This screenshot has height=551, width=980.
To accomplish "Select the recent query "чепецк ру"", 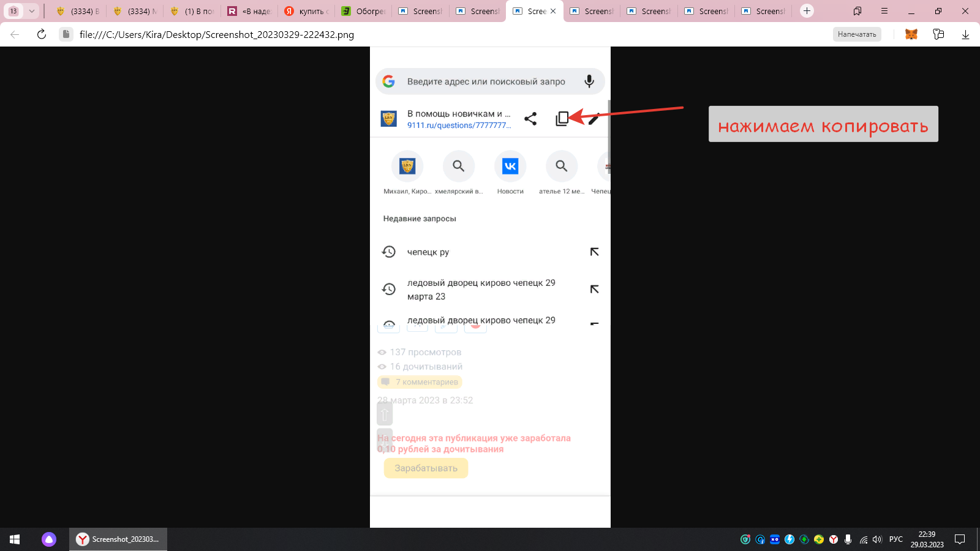I will pos(428,252).
